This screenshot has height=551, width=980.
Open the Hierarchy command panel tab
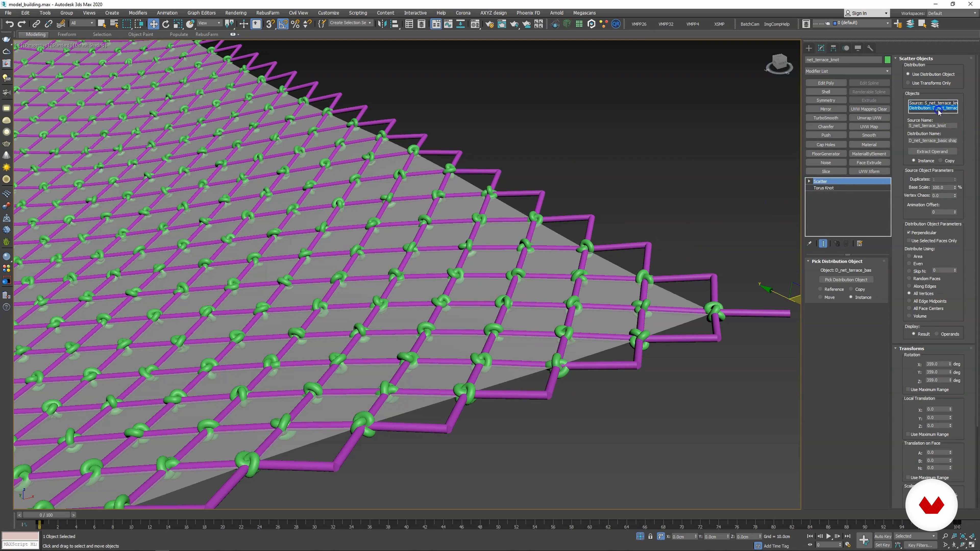(x=833, y=48)
